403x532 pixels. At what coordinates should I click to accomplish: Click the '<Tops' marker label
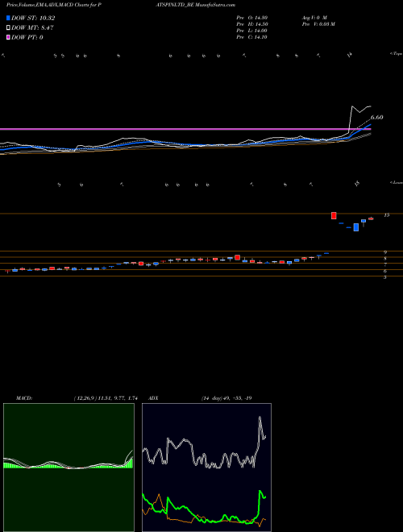[x=396, y=54]
